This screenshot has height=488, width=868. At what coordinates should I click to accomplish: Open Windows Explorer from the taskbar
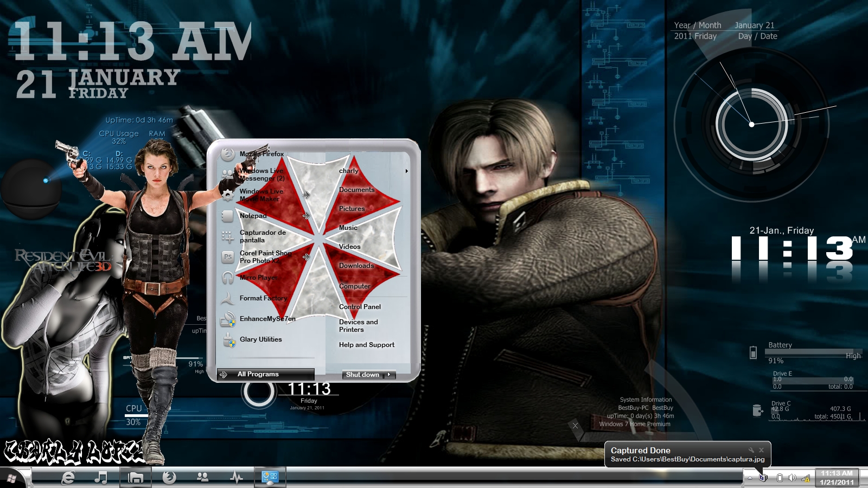click(136, 478)
